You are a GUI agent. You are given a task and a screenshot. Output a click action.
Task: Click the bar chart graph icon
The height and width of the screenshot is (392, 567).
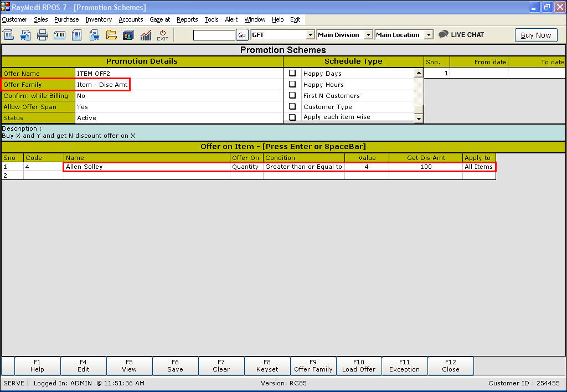[146, 35]
